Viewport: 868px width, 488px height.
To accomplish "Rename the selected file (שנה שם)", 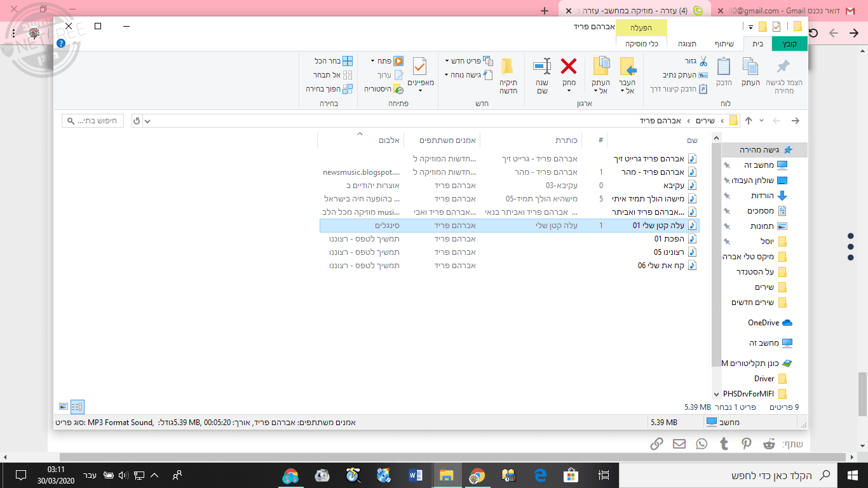I will 542,76.
